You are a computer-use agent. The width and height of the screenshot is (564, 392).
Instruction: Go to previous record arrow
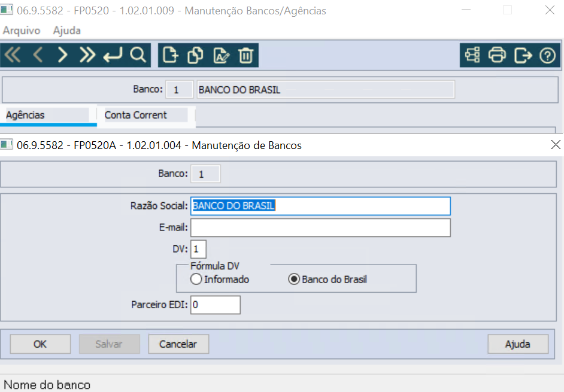(38, 56)
